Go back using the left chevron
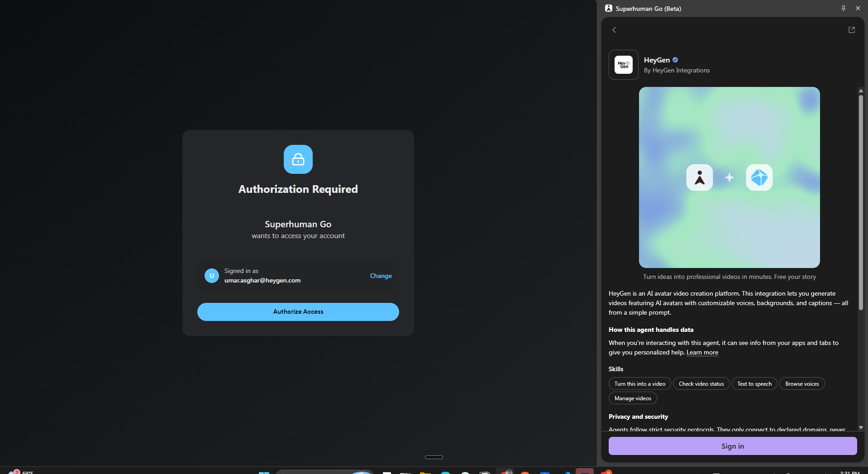 coord(614,30)
